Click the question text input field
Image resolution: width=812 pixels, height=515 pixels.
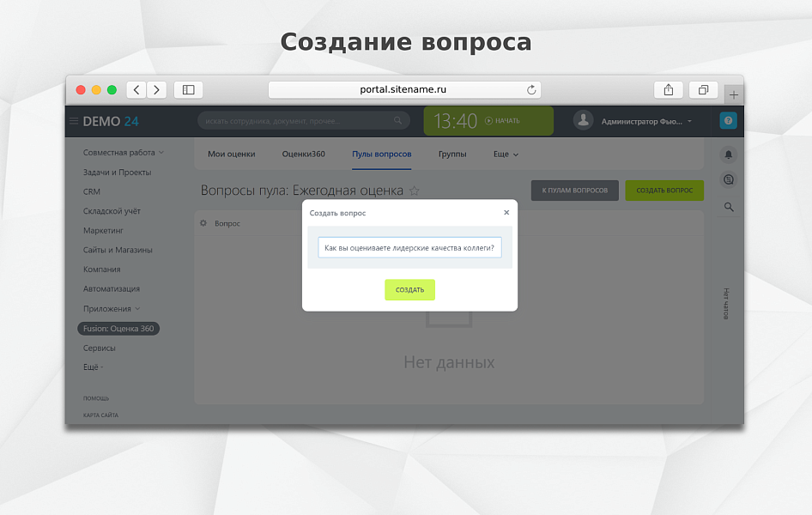[409, 247]
